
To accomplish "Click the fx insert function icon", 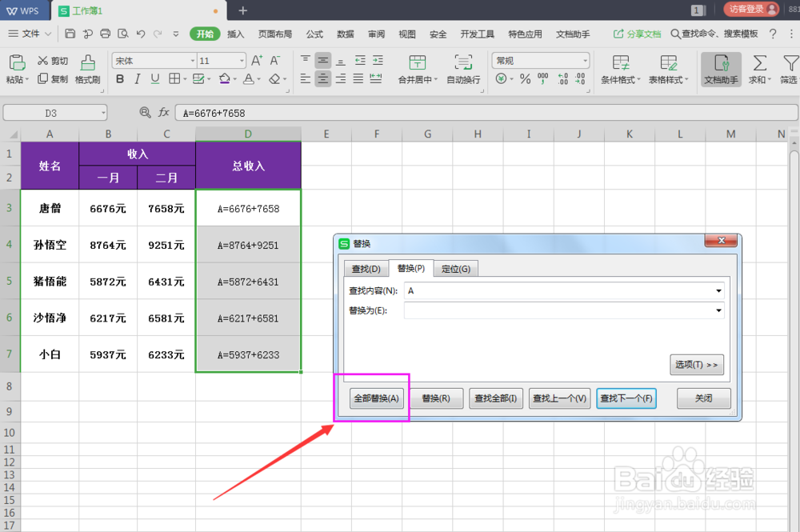I will tap(164, 112).
